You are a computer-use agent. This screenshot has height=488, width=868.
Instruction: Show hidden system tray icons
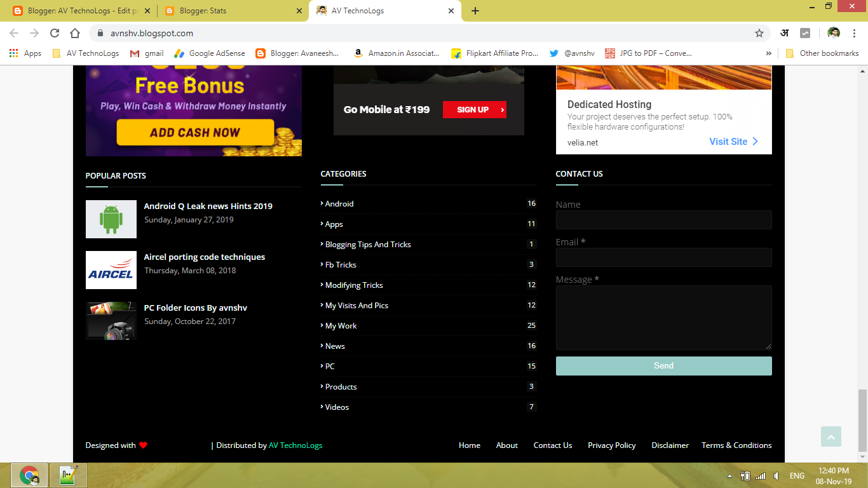(729, 475)
